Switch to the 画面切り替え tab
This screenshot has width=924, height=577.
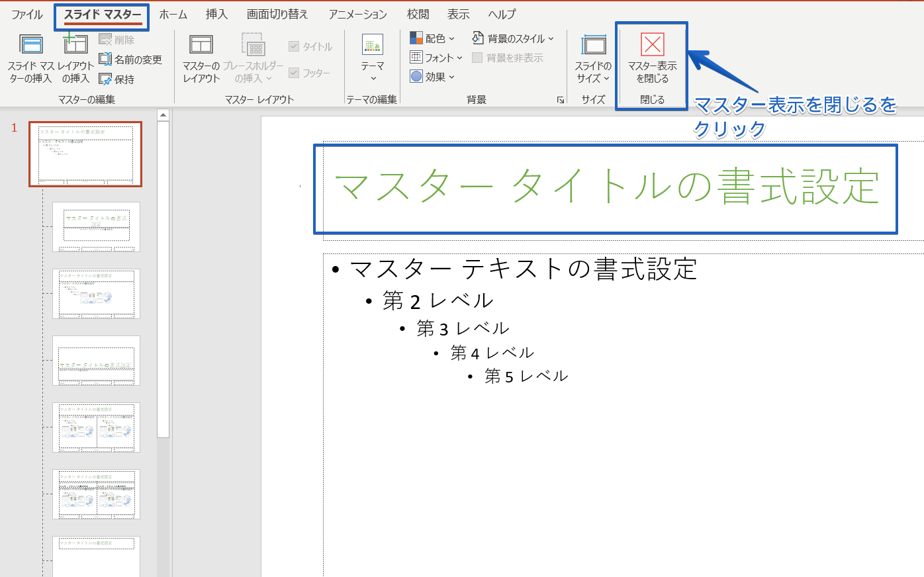tap(277, 14)
